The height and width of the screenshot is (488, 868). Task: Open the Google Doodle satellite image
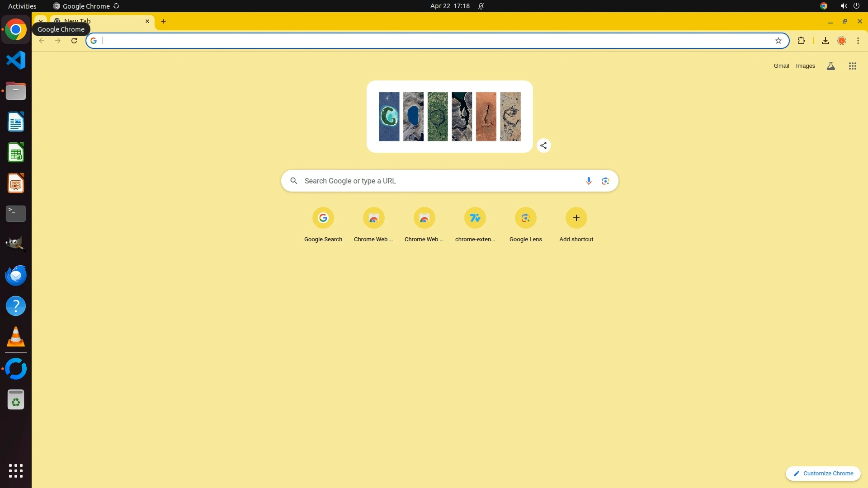(449, 117)
